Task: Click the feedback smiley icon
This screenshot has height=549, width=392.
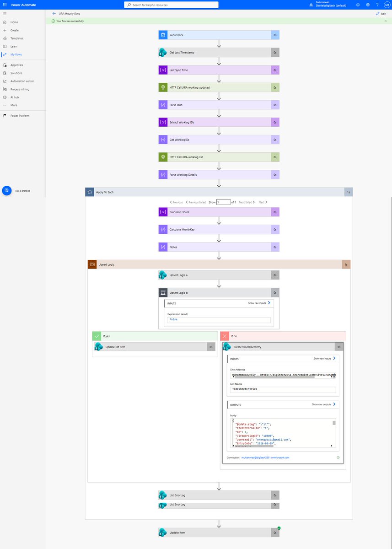Action: 358,5
